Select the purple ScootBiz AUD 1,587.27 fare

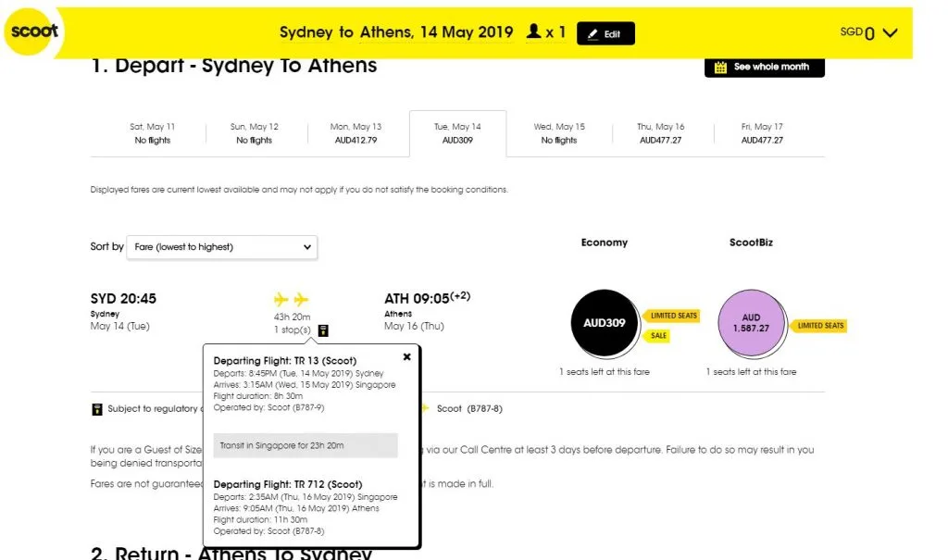(751, 323)
